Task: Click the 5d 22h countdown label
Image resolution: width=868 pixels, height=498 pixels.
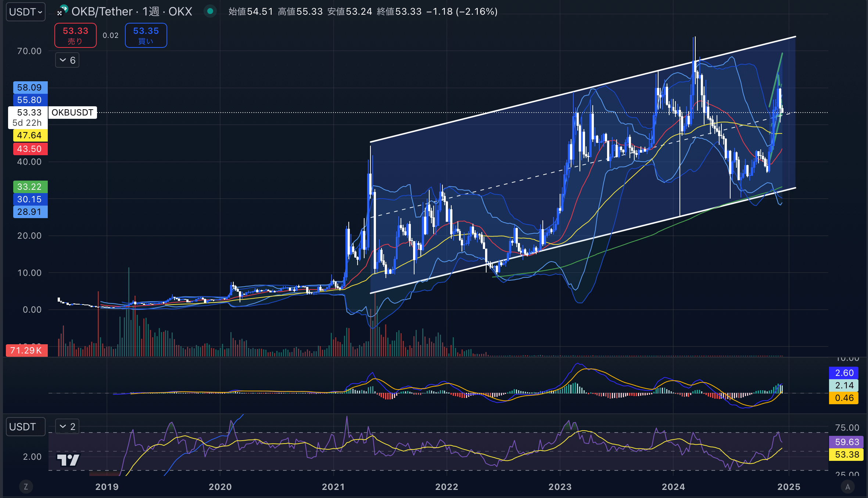Action: coord(27,123)
